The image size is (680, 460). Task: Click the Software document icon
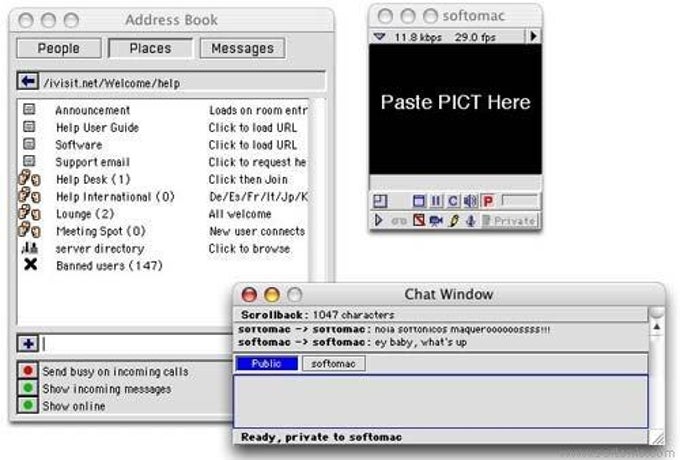coord(29,144)
